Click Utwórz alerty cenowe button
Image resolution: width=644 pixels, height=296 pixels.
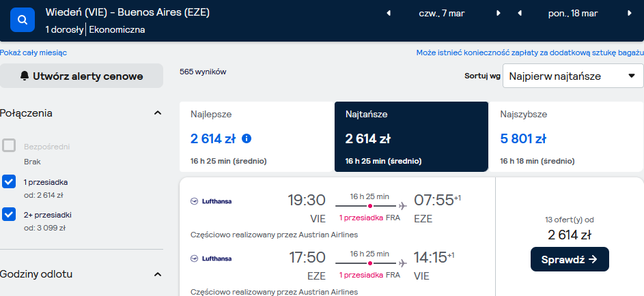(81, 76)
